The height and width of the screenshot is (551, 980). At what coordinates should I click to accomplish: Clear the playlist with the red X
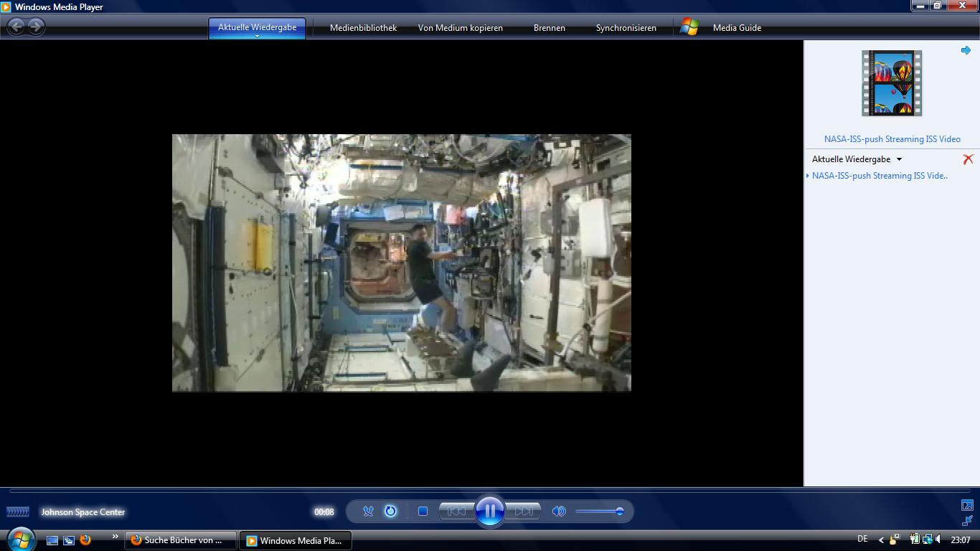[x=968, y=159]
